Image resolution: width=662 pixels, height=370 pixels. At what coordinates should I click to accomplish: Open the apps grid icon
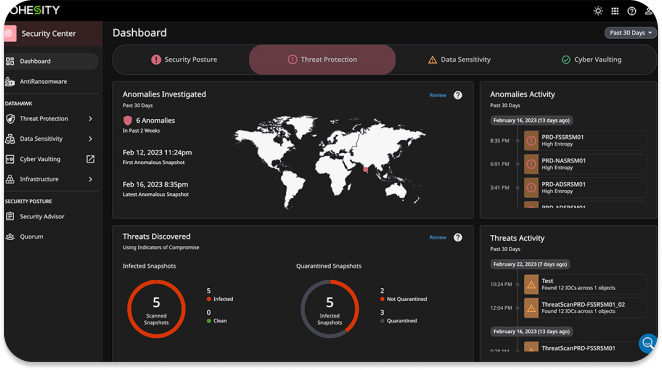point(615,11)
